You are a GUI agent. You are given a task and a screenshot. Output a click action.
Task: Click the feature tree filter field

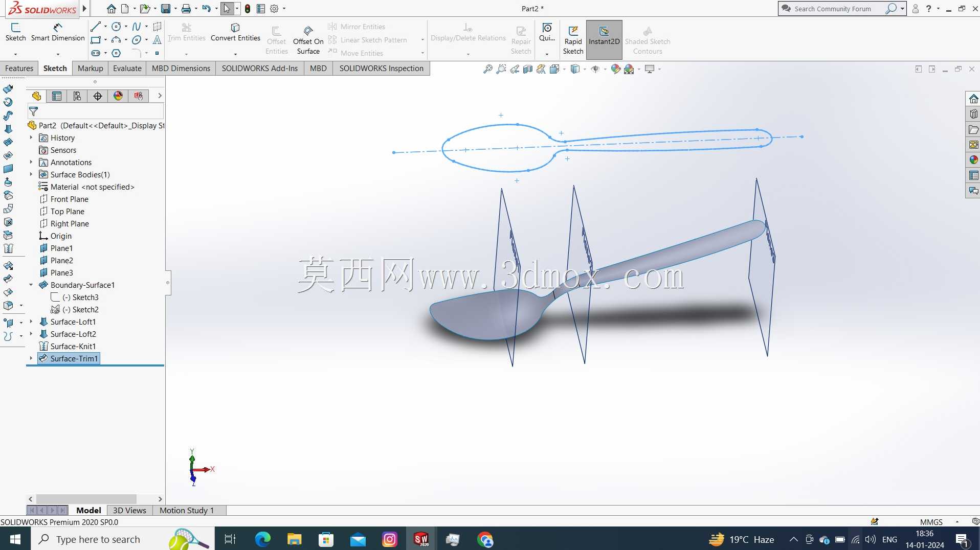pyautogui.click(x=96, y=111)
